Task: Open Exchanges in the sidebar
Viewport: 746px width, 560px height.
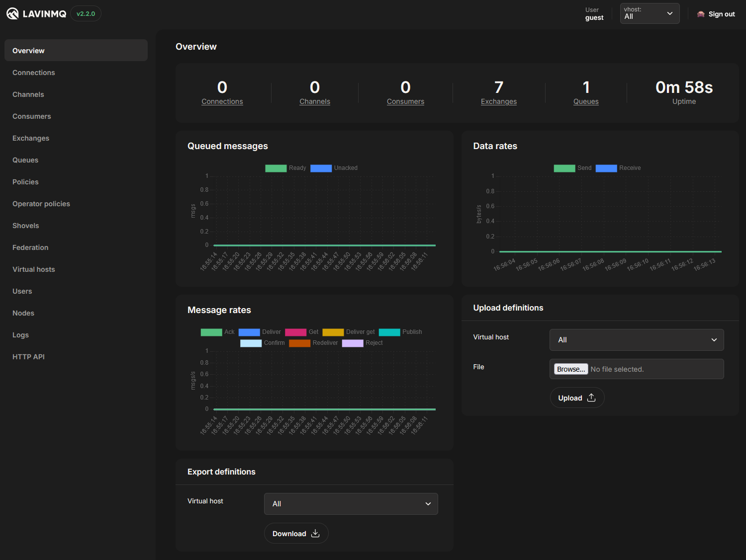Action: (76, 138)
